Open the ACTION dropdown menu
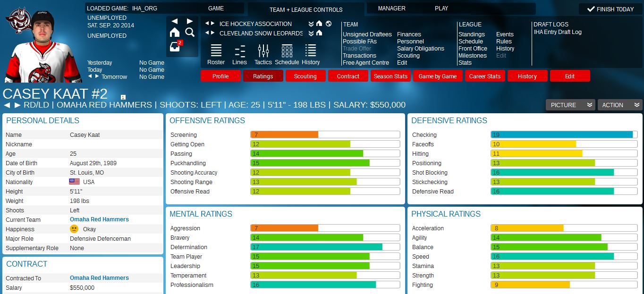Viewport: 644px width, 294px height. tap(619, 105)
